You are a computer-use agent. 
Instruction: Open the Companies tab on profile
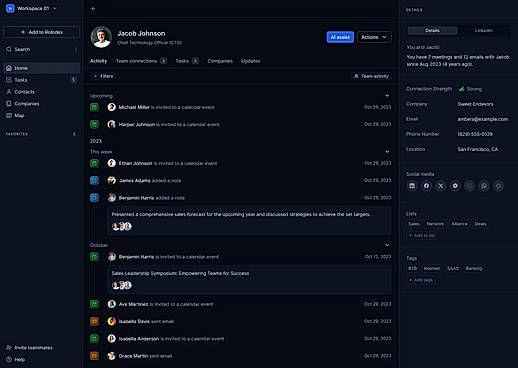click(x=220, y=61)
